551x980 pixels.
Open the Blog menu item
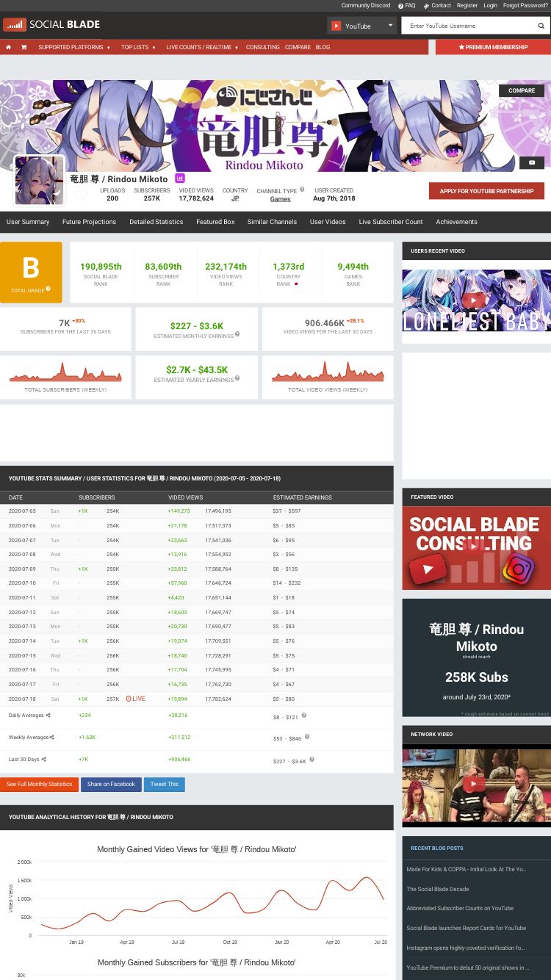323,47
